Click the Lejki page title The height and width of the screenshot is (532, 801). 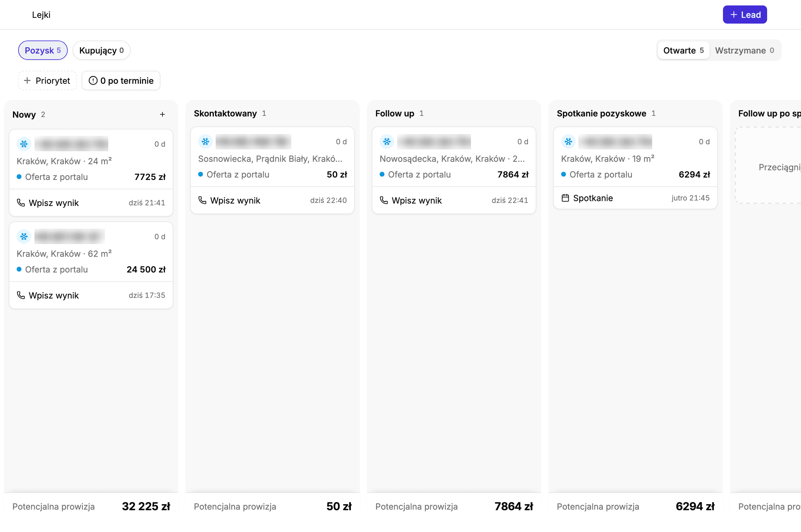(x=41, y=15)
